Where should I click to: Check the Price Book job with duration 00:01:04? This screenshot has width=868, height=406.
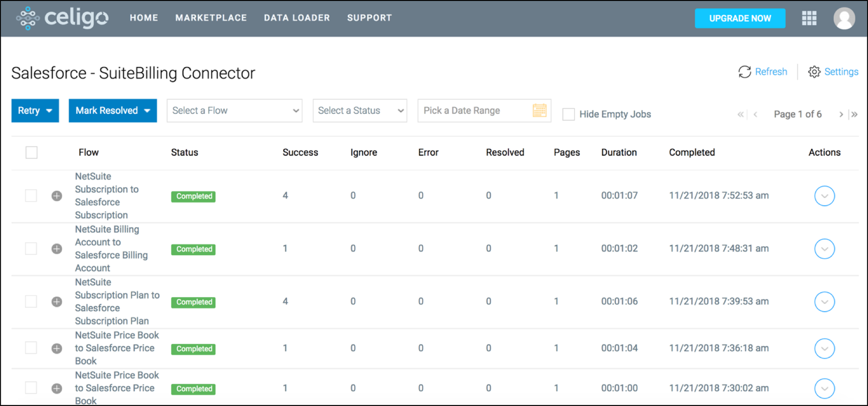[x=31, y=347]
